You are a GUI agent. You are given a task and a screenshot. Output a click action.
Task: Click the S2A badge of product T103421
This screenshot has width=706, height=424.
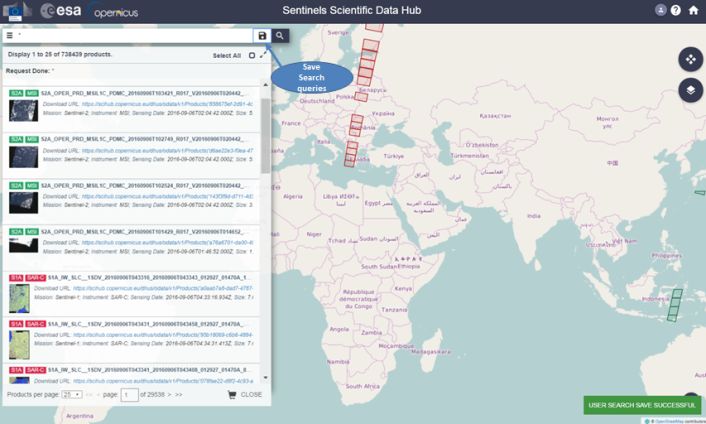point(16,93)
